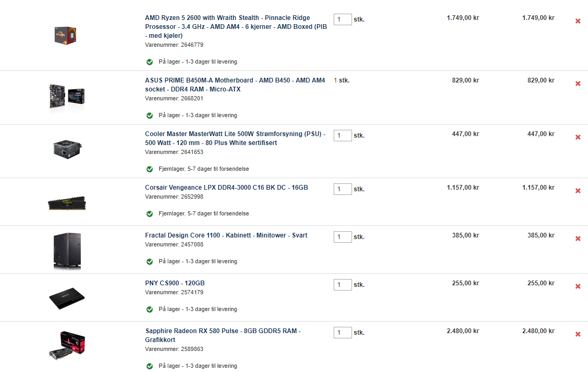This screenshot has width=588, height=372.
Task: Open Corsair Vengeance LPX DDR4-3000 link
Action: pyautogui.click(x=226, y=188)
